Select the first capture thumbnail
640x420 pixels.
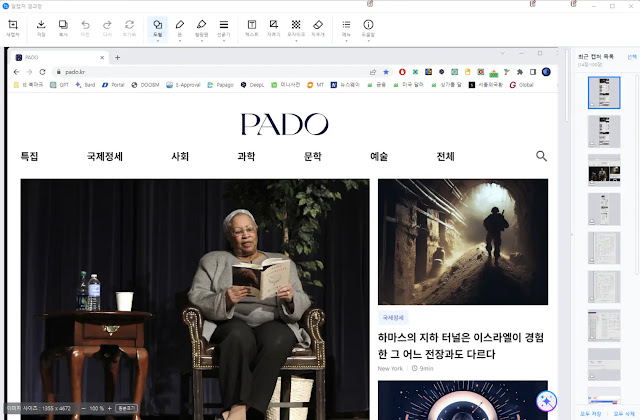604,93
